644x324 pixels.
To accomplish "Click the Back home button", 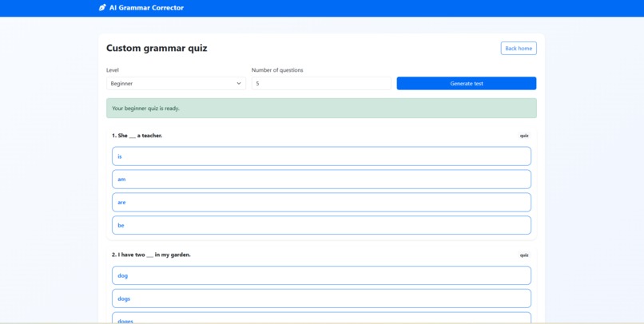I will (519, 48).
